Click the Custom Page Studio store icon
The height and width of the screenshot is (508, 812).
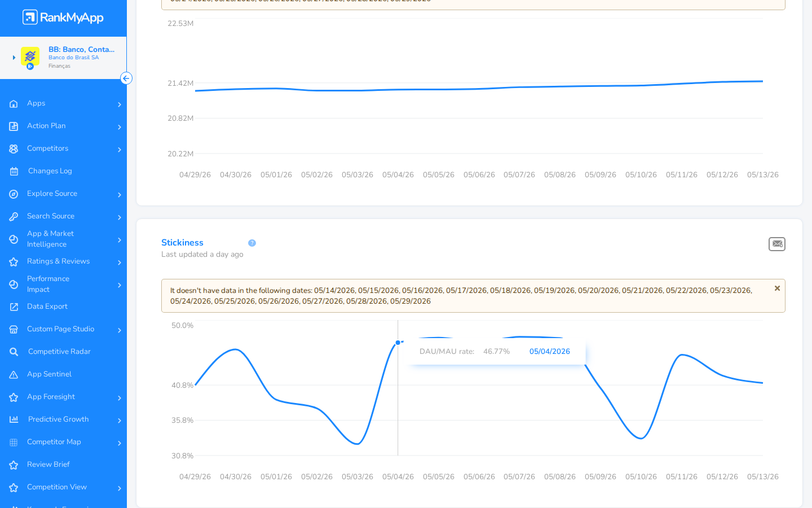(x=14, y=330)
